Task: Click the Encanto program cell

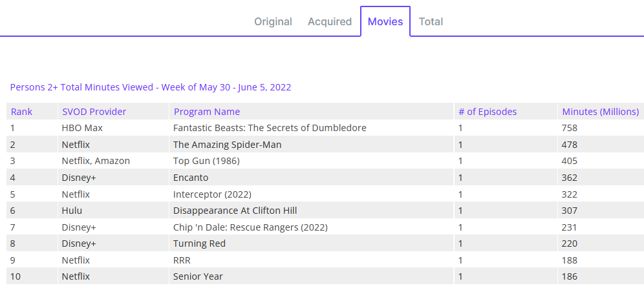Action: 191,178
